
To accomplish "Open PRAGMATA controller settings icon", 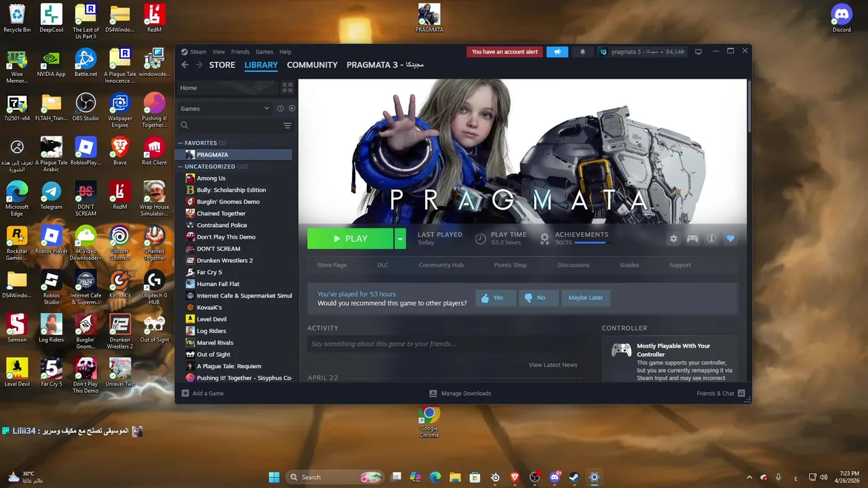I will (x=692, y=239).
